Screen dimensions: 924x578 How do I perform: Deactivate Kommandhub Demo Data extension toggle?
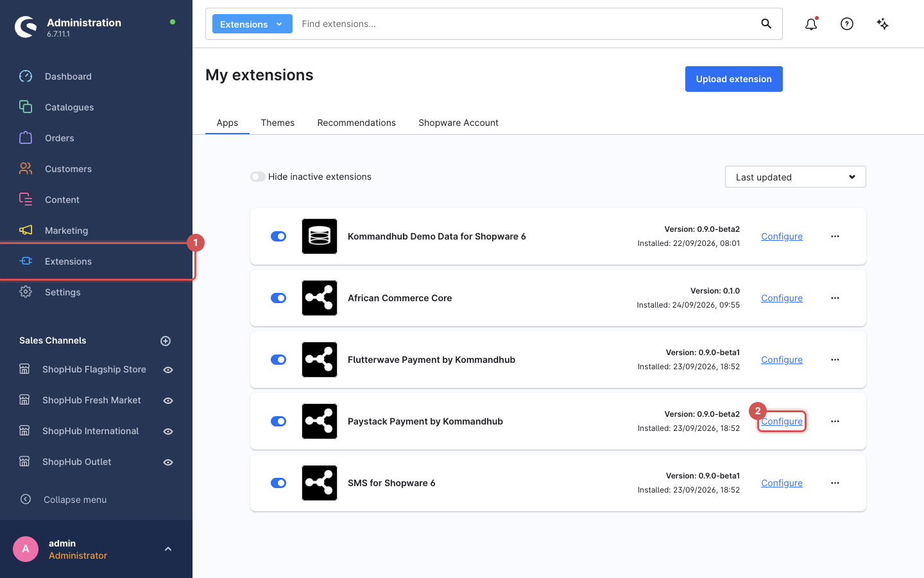pyautogui.click(x=278, y=236)
